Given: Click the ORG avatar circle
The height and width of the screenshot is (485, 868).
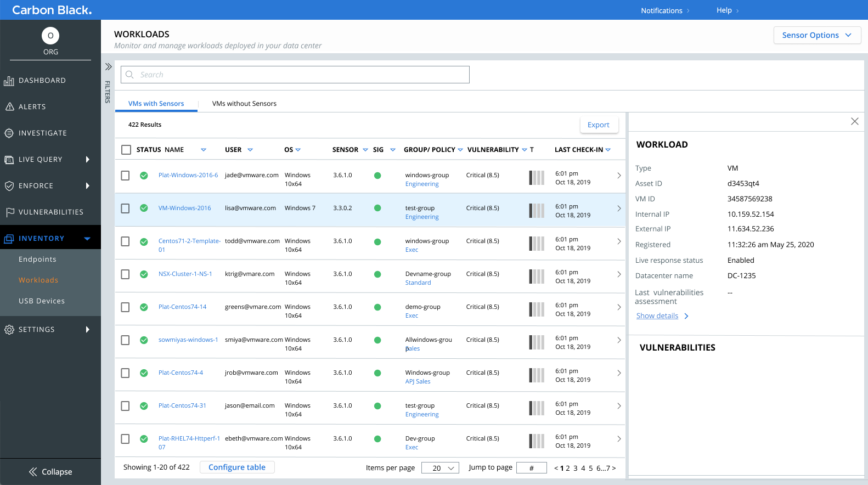Looking at the screenshot, I should click(x=50, y=36).
